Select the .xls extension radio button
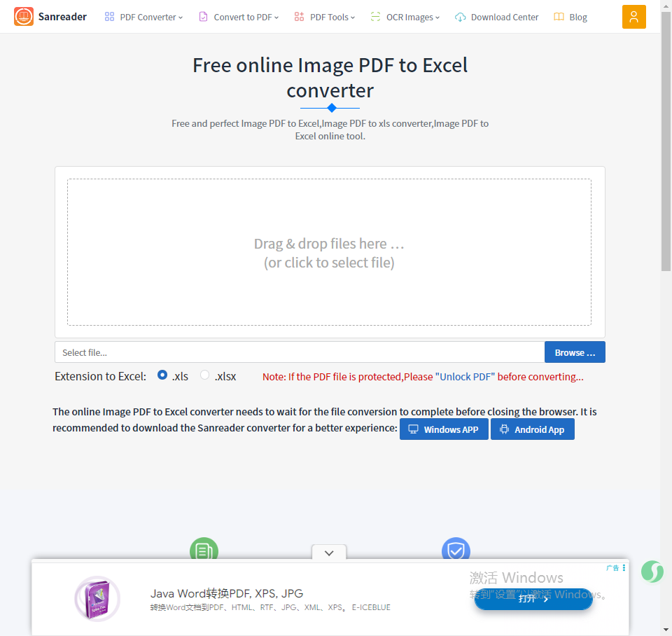 [162, 375]
